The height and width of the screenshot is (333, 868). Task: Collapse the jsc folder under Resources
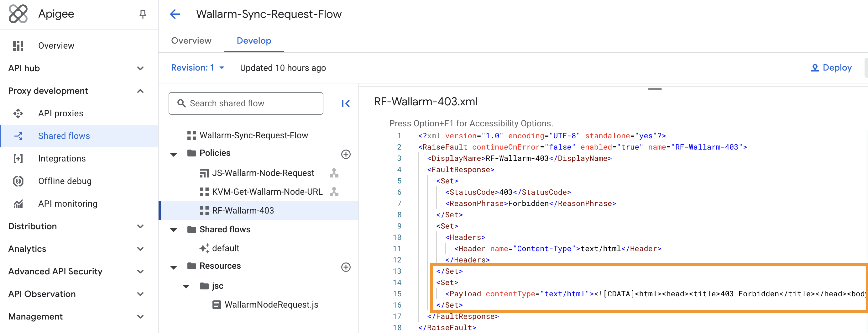pos(186,286)
